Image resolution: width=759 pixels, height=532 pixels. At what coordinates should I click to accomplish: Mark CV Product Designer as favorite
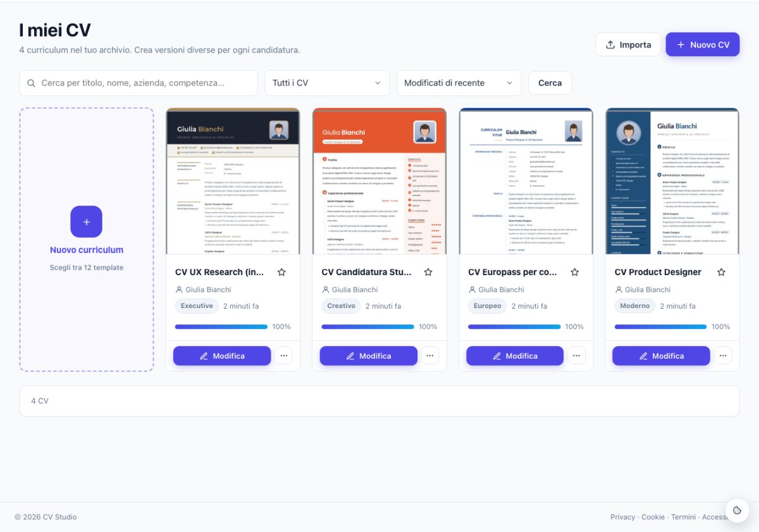[721, 272]
